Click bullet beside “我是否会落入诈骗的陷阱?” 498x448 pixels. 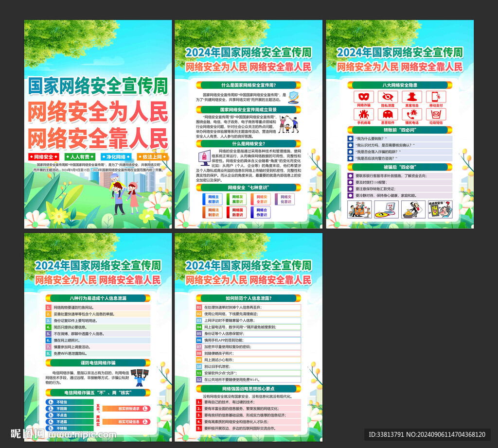[350, 152]
